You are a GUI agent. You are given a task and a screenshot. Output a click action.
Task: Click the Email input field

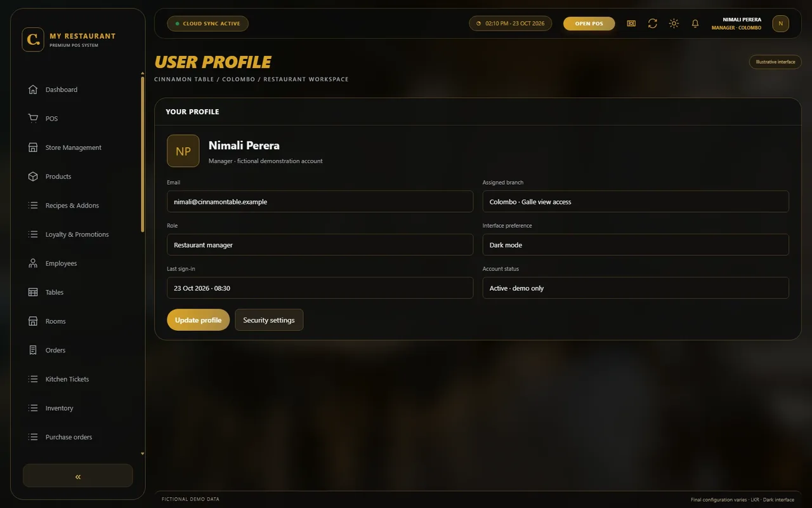coord(320,201)
